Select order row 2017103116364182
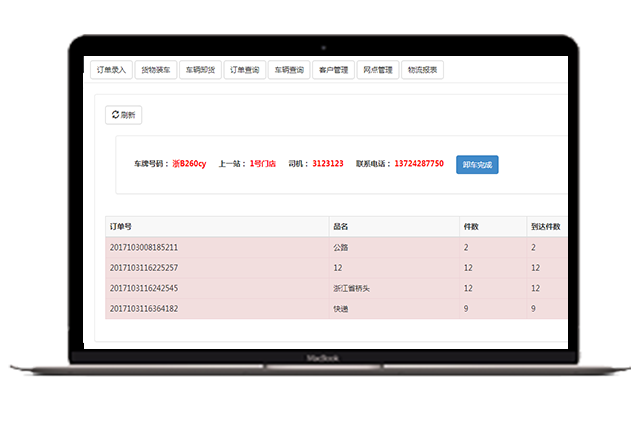 click(143, 309)
